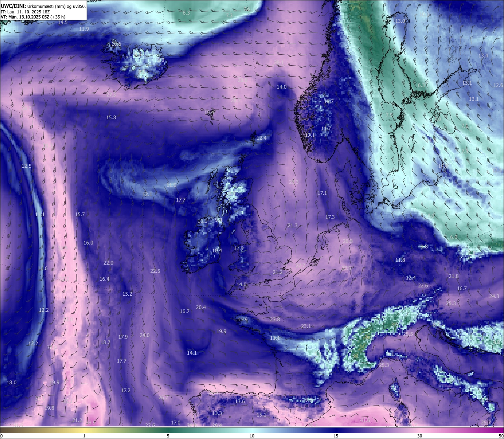Click the 13.4 map value
The image size is (504, 439).
pos(483,56)
